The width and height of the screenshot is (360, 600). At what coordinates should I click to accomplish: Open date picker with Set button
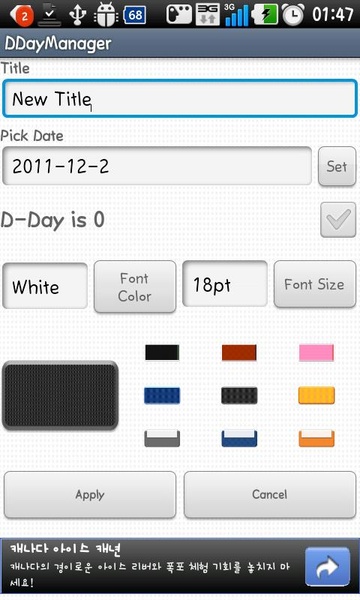[337, 166]
